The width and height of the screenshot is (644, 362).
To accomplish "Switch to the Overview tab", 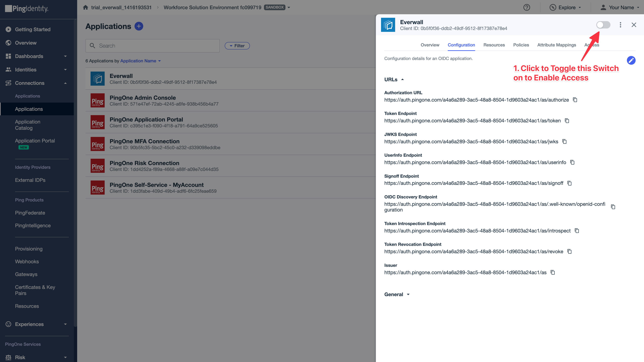I will point(430,45).
